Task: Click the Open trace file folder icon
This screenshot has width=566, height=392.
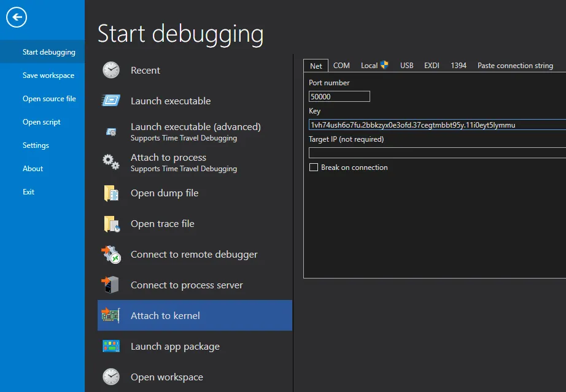Action: 112,223
